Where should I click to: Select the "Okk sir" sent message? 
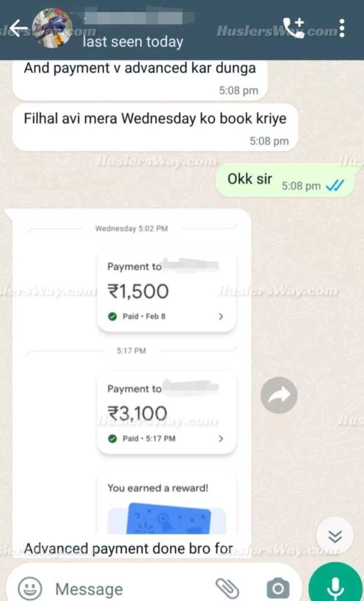[286, 180]
